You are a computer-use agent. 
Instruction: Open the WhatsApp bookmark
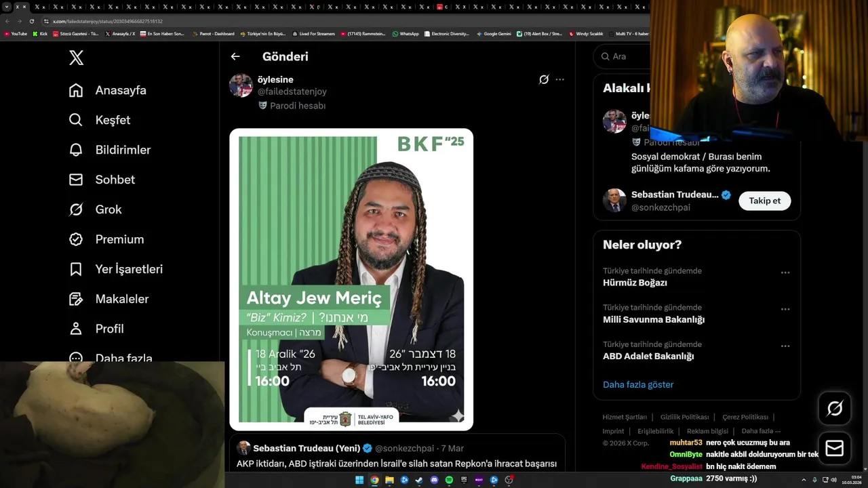pos(406,33)
